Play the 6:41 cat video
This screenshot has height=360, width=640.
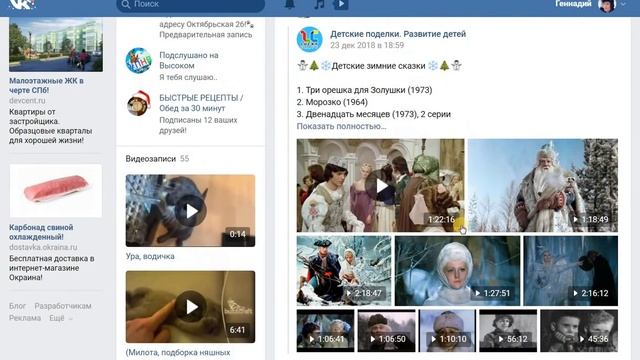(x=190, y=307)
